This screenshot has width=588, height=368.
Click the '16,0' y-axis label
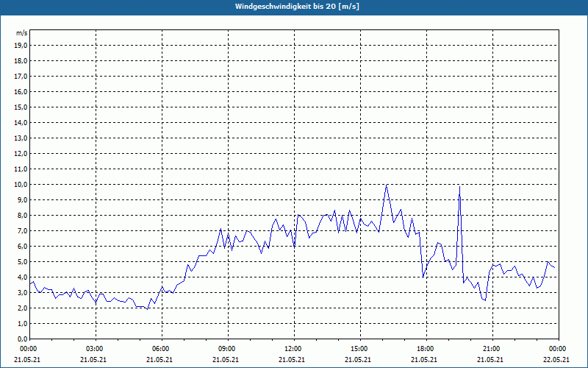(x=21, y=91)
